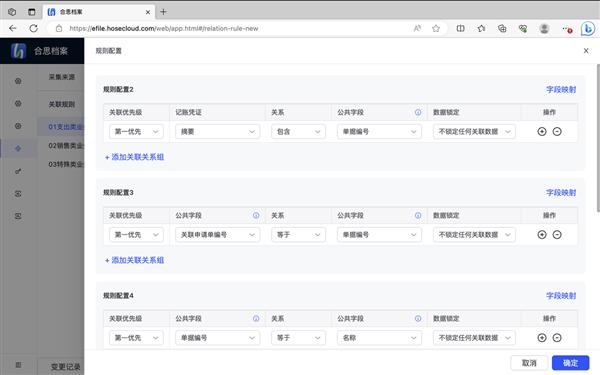
Task: Open dropdown showing 关联申请单编号
Action: click(217, 235)
